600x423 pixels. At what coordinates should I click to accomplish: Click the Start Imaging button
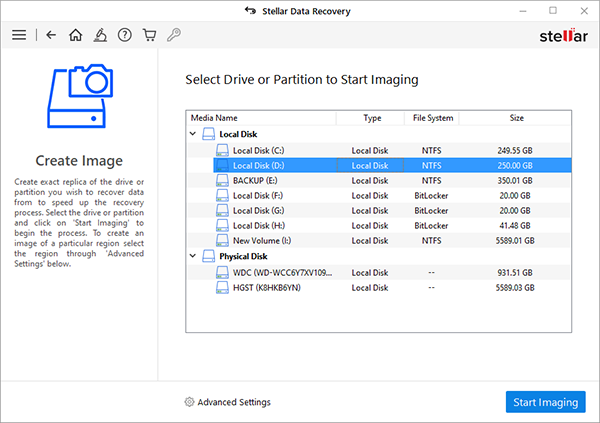[546, 402]
